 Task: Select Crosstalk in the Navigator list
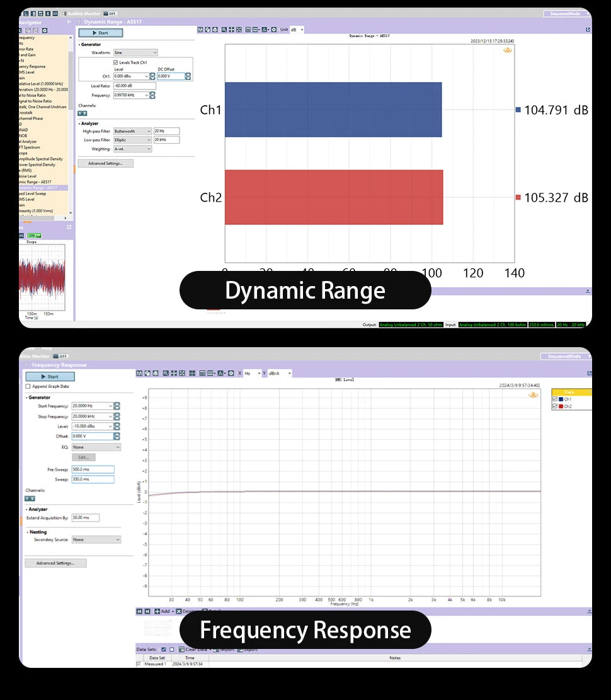tap(26, 113)
